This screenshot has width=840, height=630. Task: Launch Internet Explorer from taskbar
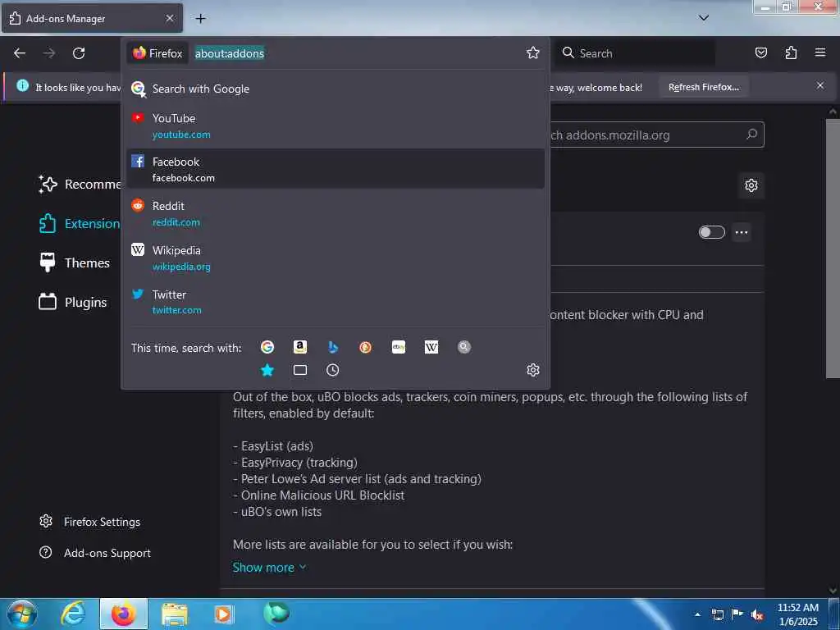point(73,614)
